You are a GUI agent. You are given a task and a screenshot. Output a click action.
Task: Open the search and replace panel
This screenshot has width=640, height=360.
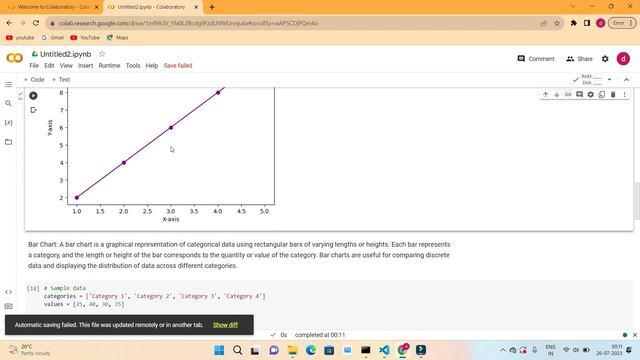click(8, 104)
